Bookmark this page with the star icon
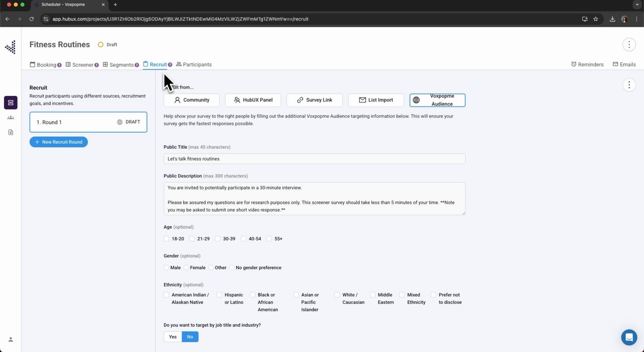This screenshot has width=644, height=352. coord(596,19)
